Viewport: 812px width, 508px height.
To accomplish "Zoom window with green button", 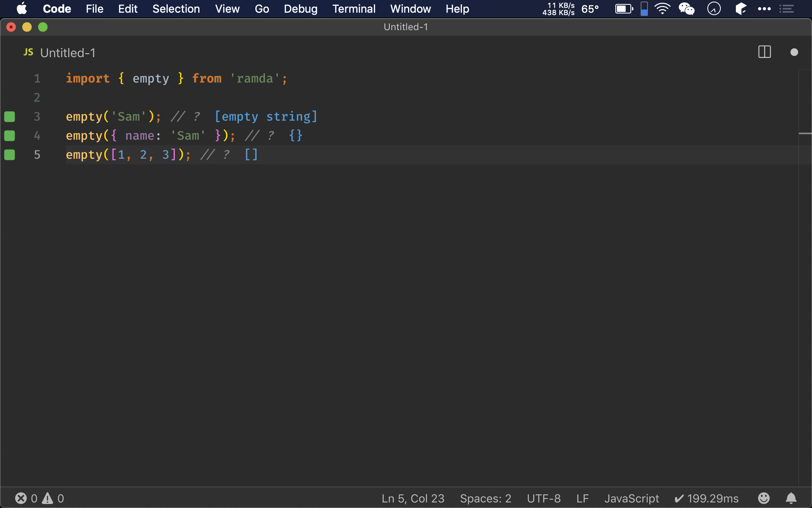I will coord(43,27).
